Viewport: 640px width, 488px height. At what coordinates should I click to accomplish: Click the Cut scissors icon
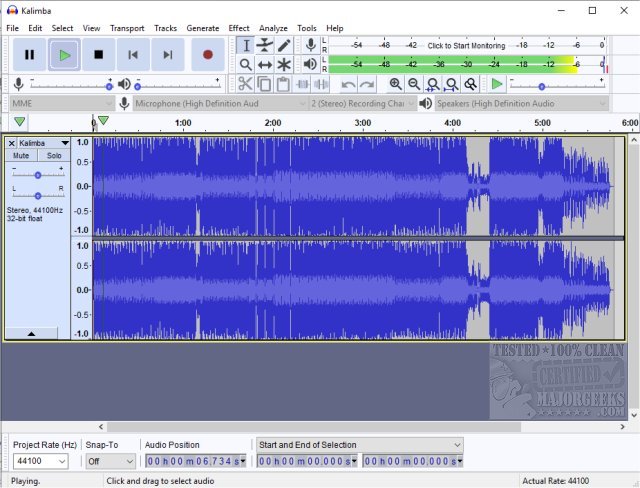click(x=245, y=84)
